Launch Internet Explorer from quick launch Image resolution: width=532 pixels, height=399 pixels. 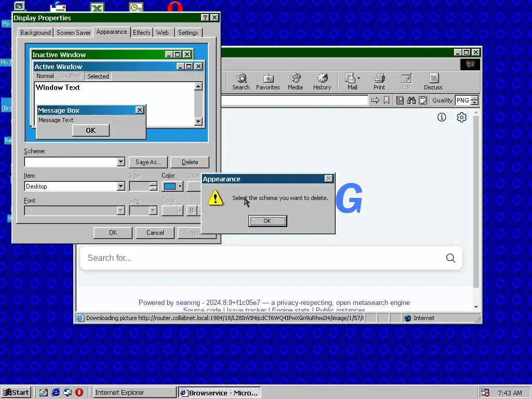[56, 392]
